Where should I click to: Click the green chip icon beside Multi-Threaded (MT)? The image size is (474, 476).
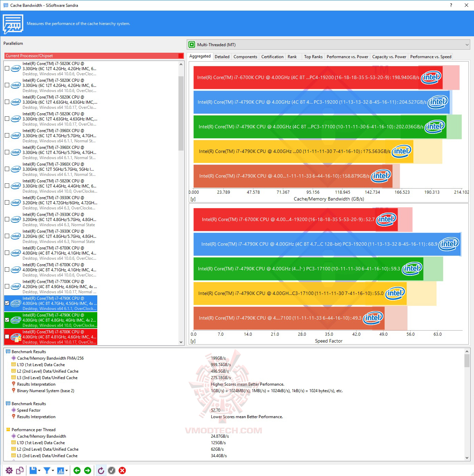pyautogui.click(x=192, y=44)
